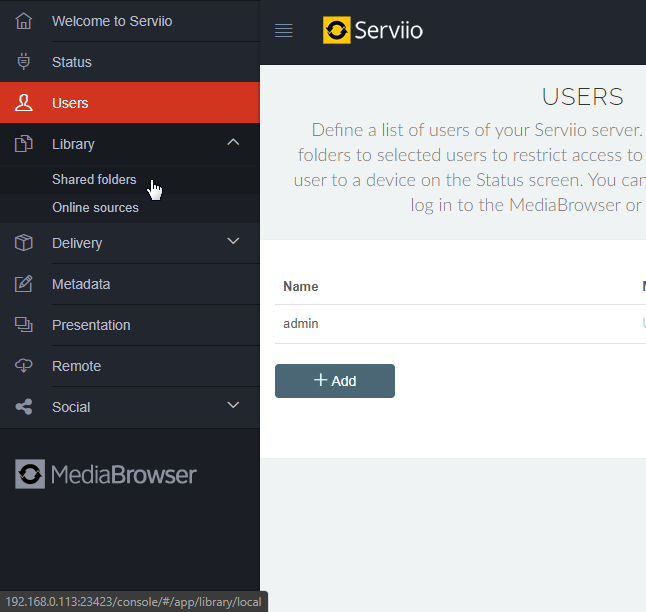Click the cloud icon next to Remote
Image resolution: width=646 pixels, height=612 pixels.
click(23, 366)
